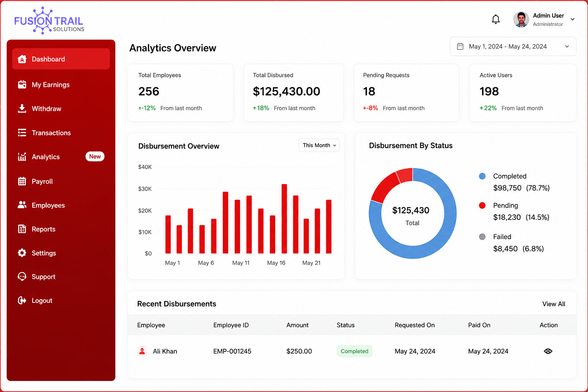Click the Status column header

[x=346, y=325]
